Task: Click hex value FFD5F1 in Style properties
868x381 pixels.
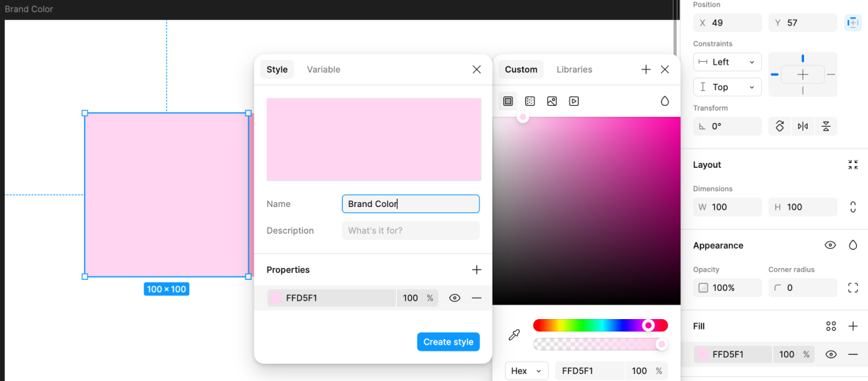Action: pos(301,298)
